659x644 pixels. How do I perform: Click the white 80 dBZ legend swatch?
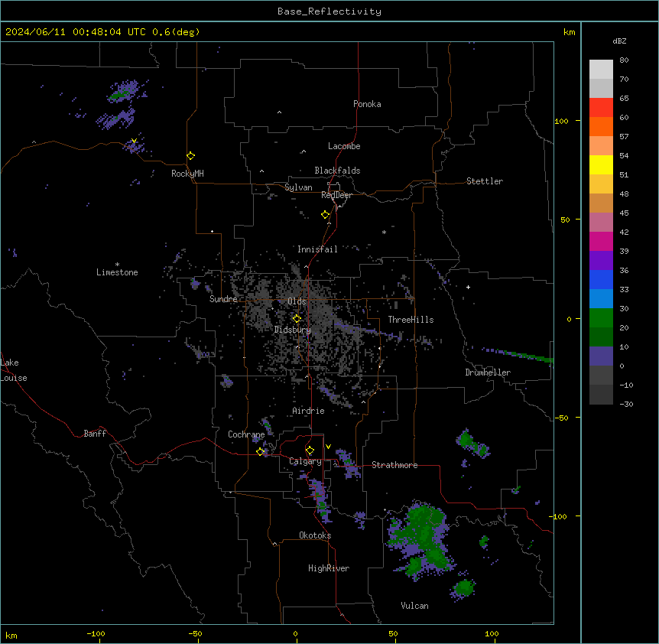pyautogui.click(x=601, y=70)
